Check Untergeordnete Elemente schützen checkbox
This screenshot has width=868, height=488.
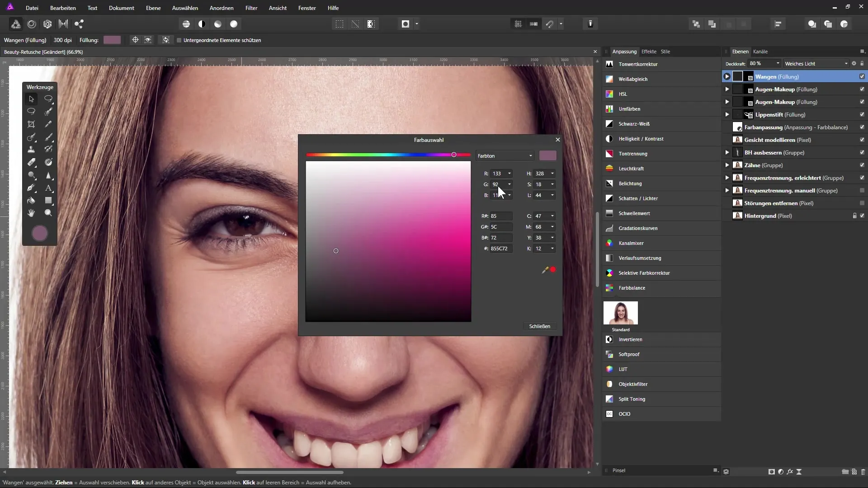179,40
